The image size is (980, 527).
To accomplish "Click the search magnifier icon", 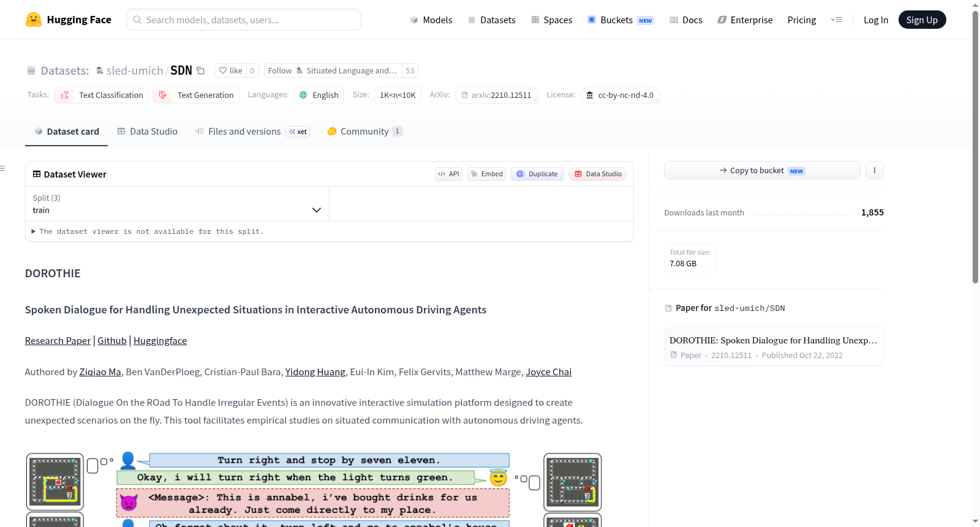I will tap(138, 20).
